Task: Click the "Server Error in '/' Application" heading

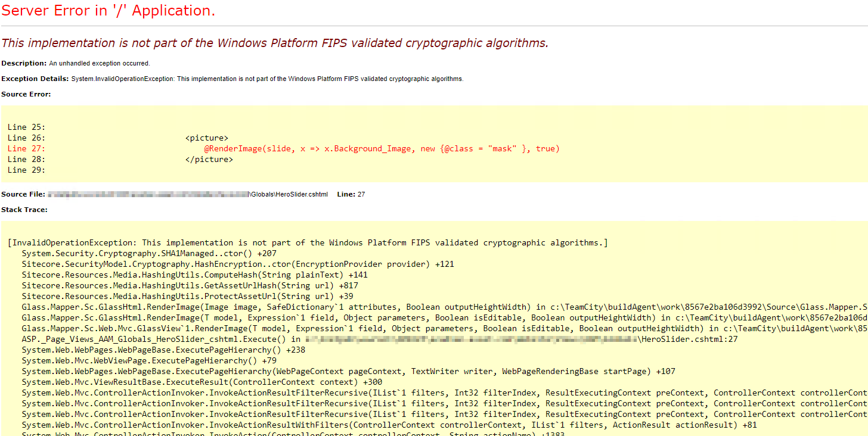Action: tap(108, 11)
